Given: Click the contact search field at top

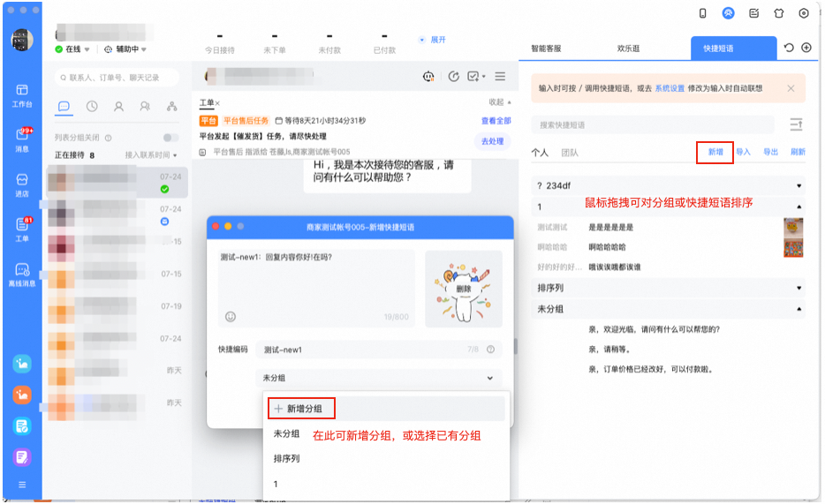Looking at the screenshot, I should click(x=117, y=78).
